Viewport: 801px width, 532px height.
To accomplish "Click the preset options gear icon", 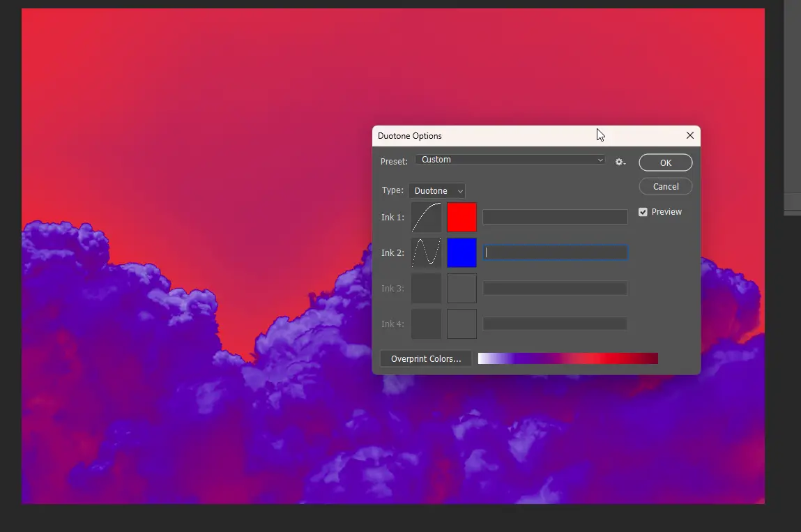I will coord(620,161).
